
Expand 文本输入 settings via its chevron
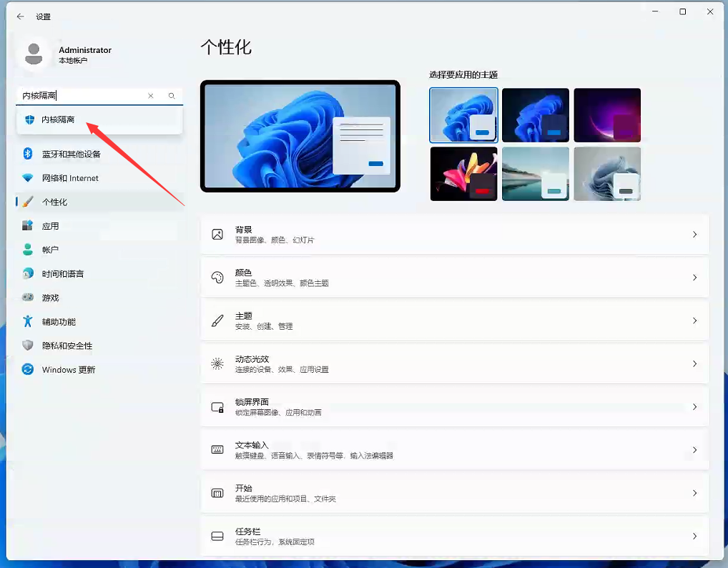(x=694, y=449)
